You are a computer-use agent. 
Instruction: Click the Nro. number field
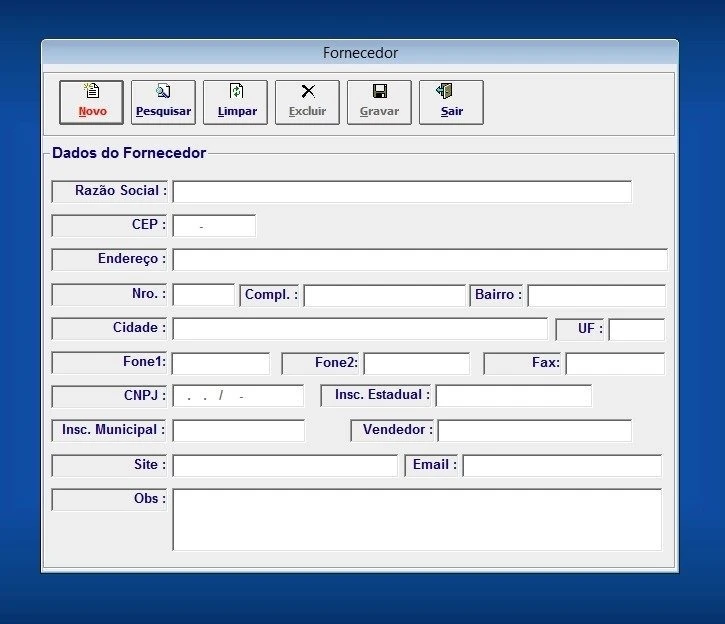pyautogui.click(x=203, y=295)
